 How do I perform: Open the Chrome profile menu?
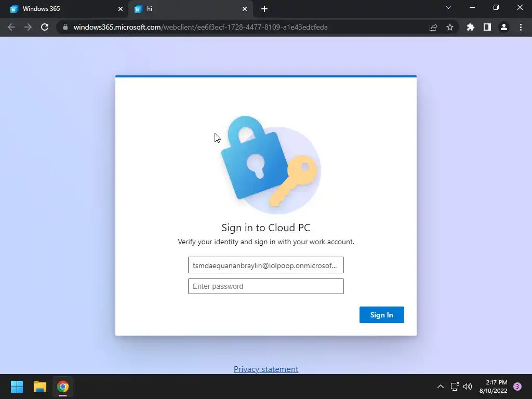(x=504, y=27)
